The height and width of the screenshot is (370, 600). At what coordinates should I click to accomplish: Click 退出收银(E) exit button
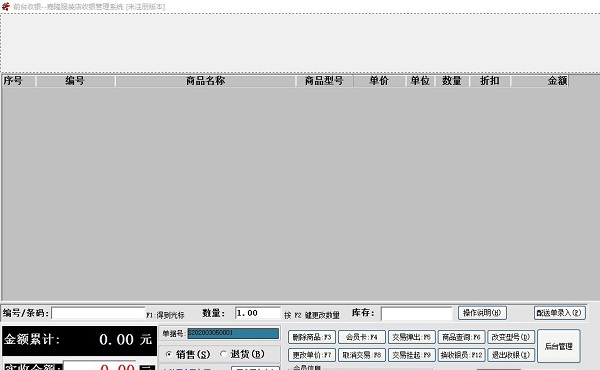click(511, 355)
